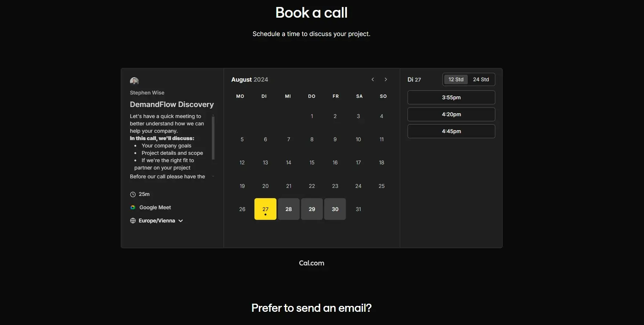Click the 'Book a call' heading
Screen dimensions: 644x325
pos(311,12)
